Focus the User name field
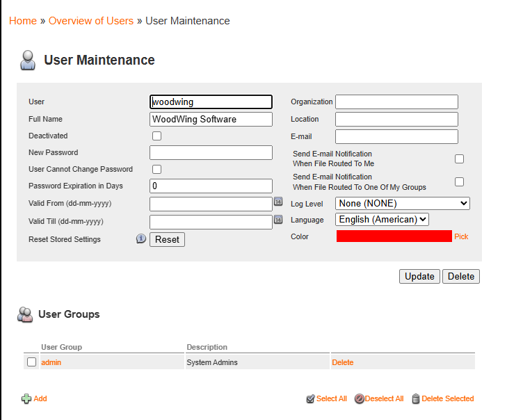 211,102
